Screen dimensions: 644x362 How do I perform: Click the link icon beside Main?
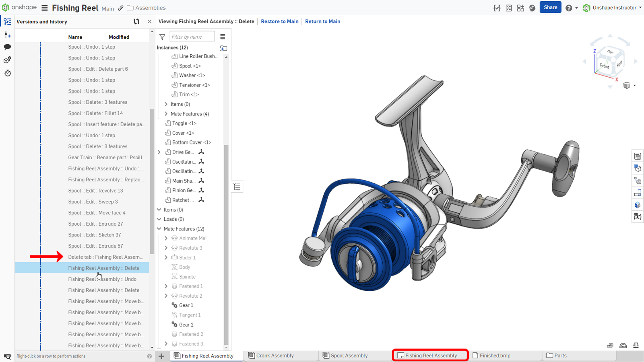pyautogui.click(x=121, y=8)
